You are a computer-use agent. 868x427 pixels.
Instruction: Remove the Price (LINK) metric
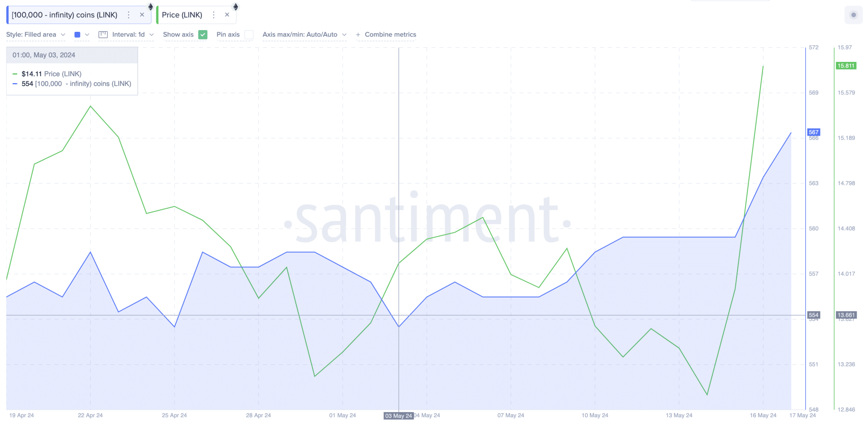227,15
